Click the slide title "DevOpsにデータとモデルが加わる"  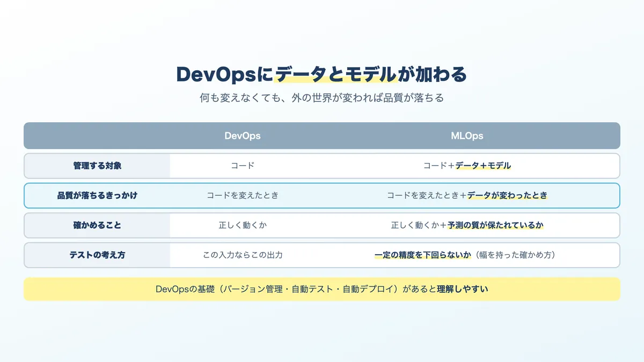coord(321,74)
